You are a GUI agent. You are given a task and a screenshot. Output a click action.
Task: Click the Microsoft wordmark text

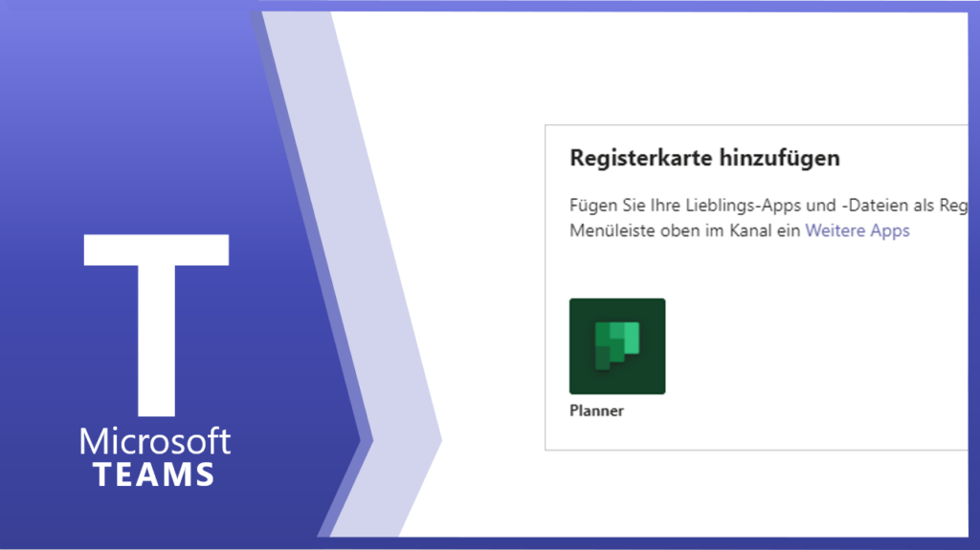(155, 442)
